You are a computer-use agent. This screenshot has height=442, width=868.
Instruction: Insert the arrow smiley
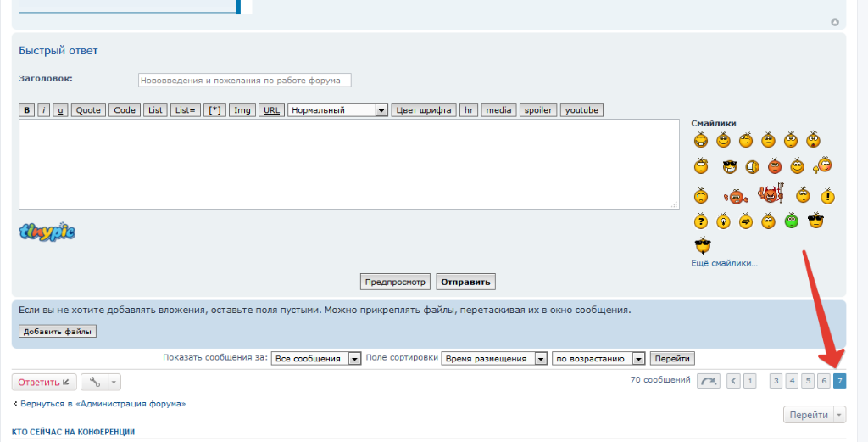click(746, 221)
